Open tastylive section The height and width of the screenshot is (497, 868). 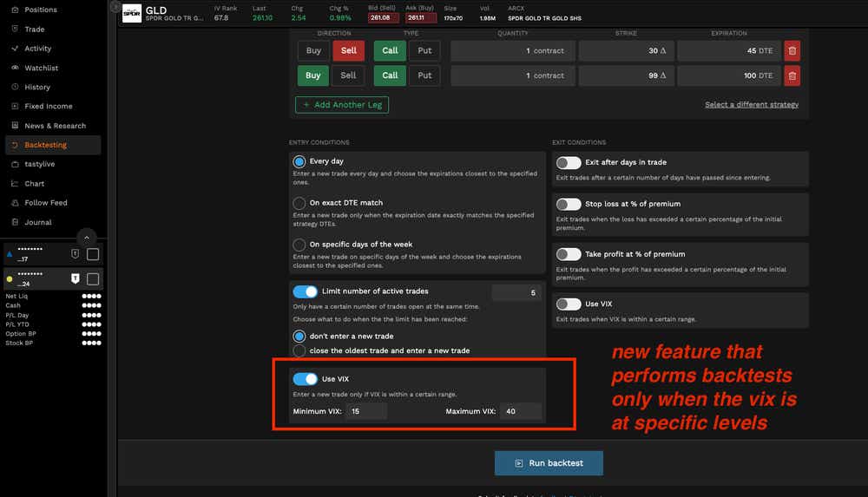click(x=39, y=165)
